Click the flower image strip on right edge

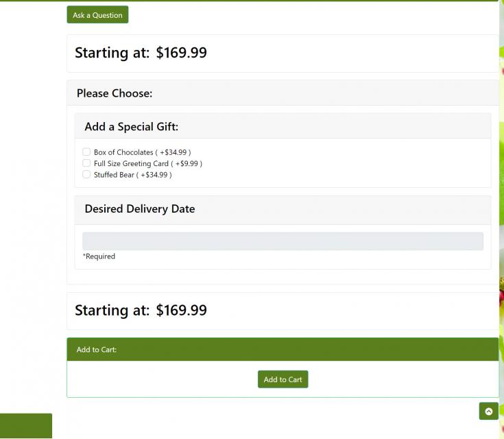pyautogui.click(x=501, y=219)
